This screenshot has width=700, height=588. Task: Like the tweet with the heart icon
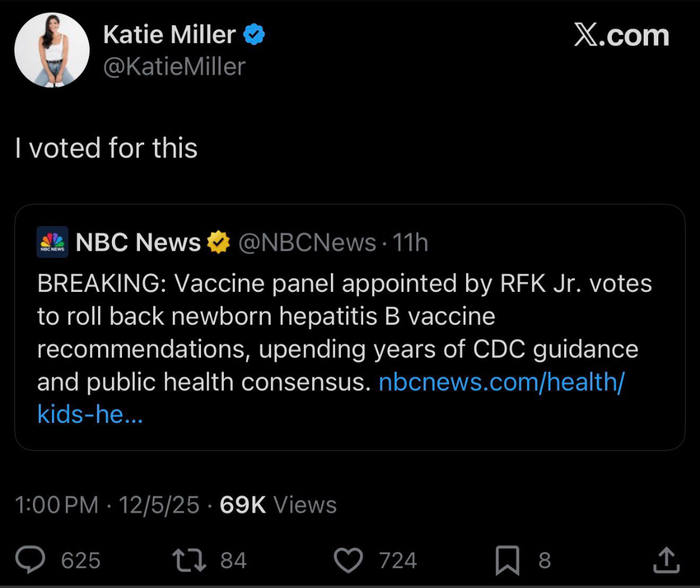(349, 560)
